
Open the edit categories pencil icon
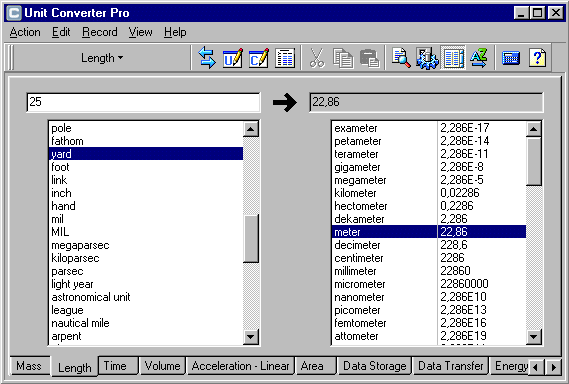coord(259,58)
